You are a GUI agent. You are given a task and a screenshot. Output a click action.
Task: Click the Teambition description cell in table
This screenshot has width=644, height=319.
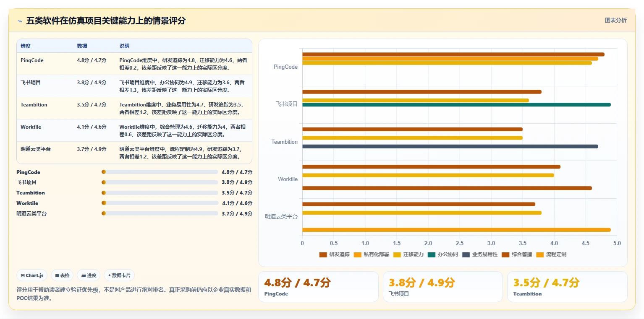(x=183, y=108)
